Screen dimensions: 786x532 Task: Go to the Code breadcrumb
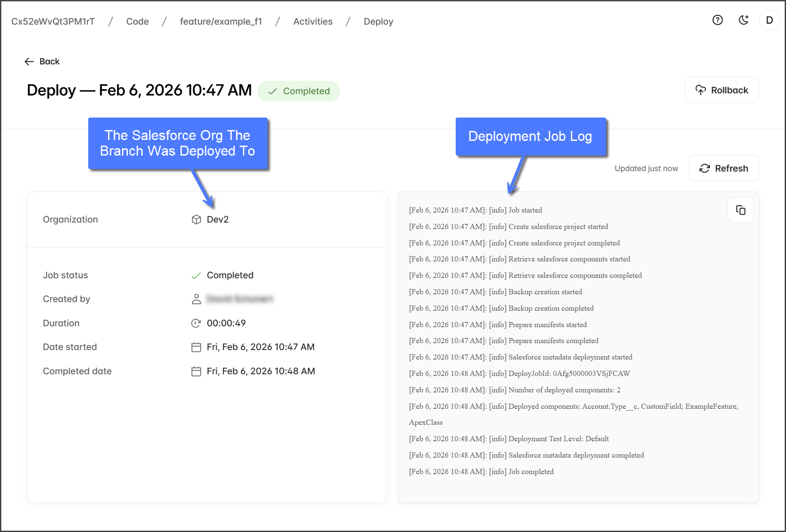[x=137, y=22]
